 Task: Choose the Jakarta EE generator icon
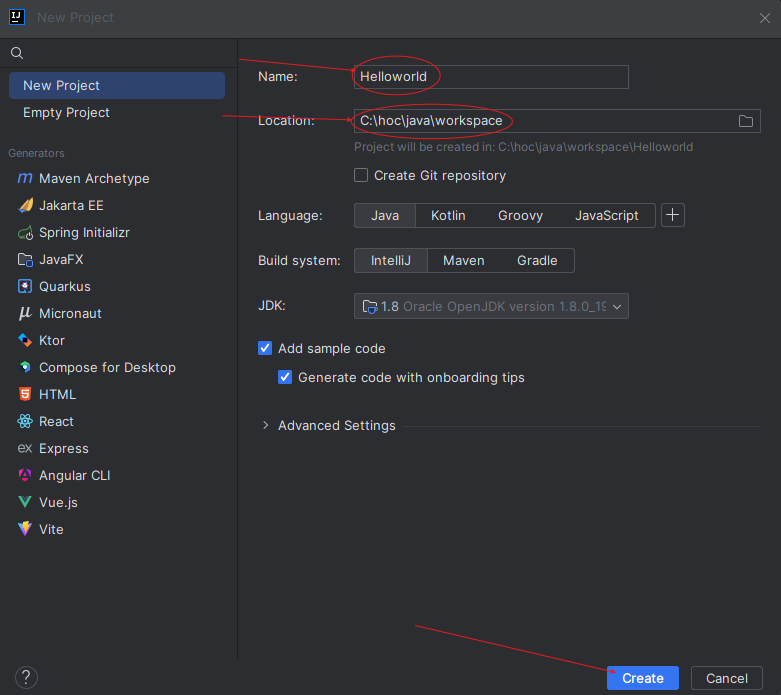(x=25, y=205)
